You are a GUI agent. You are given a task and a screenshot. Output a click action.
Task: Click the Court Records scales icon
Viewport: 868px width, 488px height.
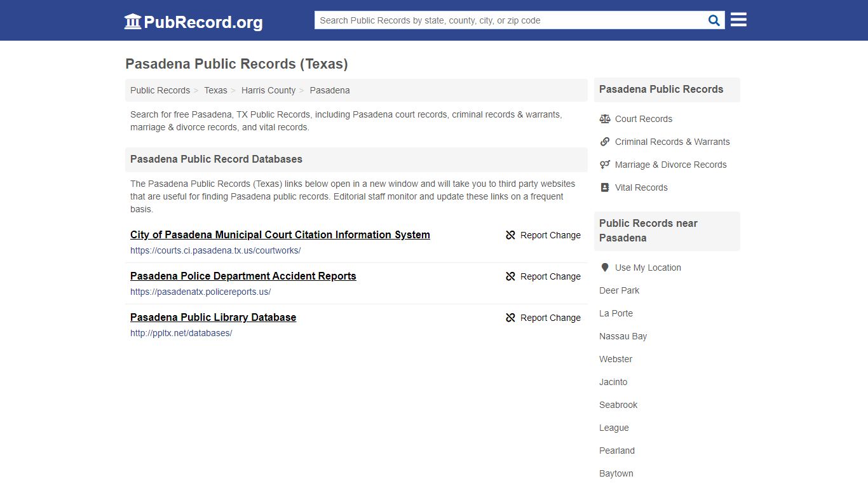pos(605,119)
